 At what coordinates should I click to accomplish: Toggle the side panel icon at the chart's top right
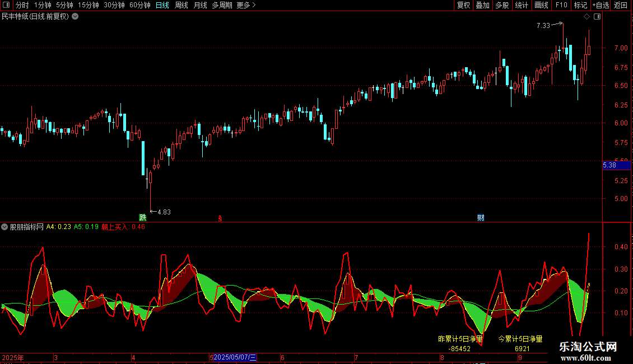597,17
